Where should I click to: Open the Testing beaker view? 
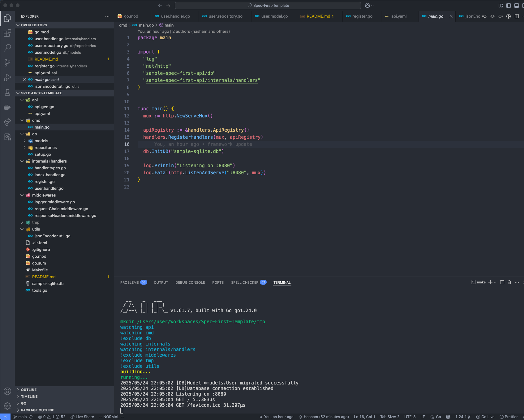[7, 92]
